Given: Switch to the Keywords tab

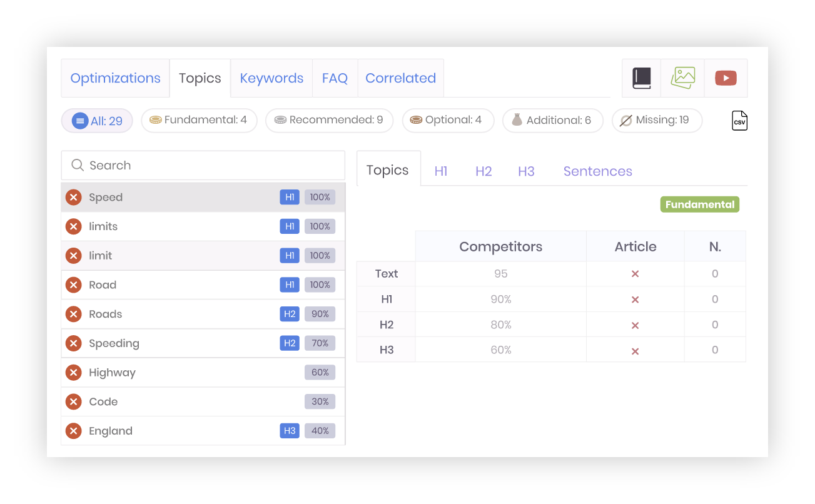Looking at the screenshot, I should [x=271, y=78].
